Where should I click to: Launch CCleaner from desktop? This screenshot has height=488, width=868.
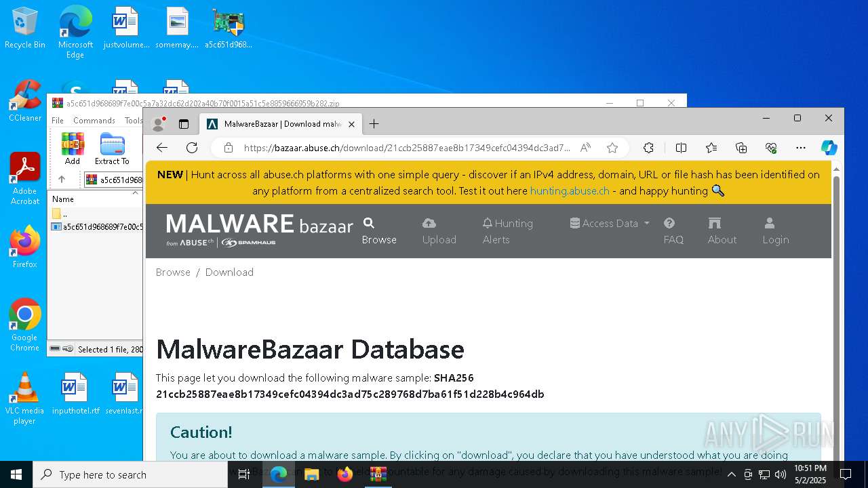(x=25, y=100)
